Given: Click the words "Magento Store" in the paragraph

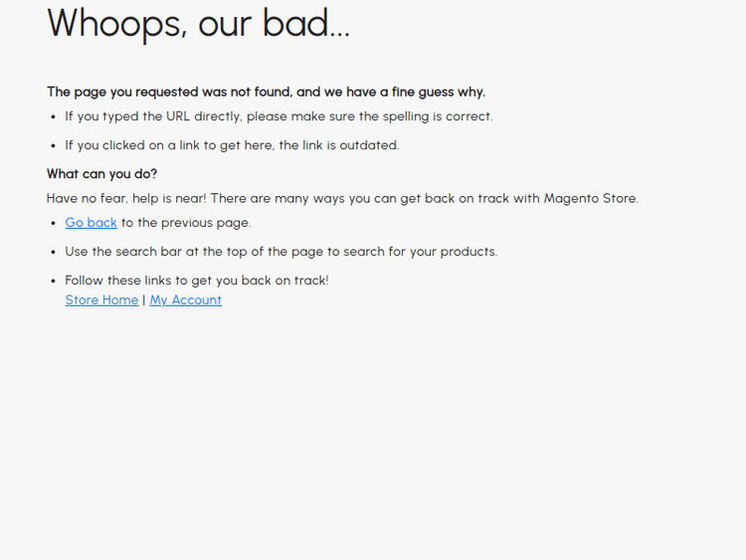Looking at the screenshot, I should (x=590, y=198).
